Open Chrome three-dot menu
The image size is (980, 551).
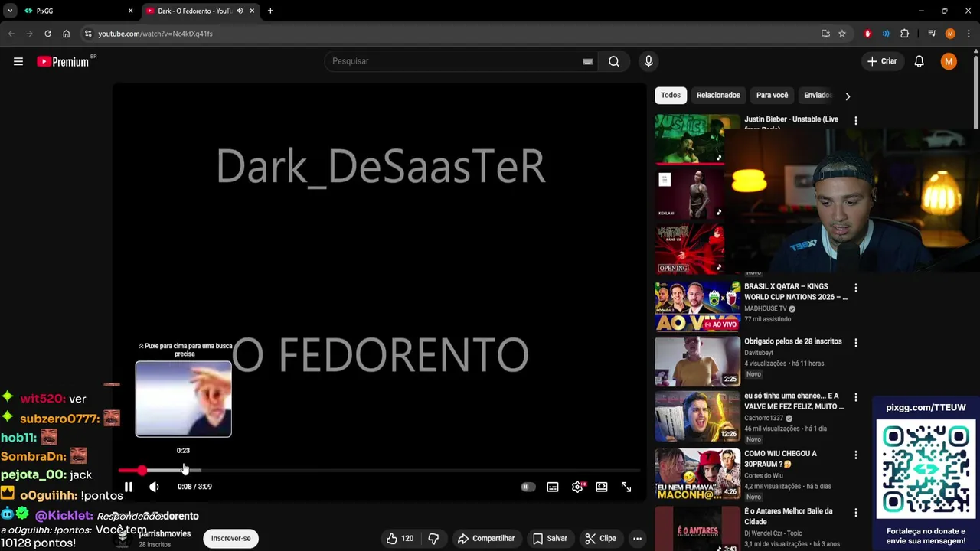tap(969, 34)
